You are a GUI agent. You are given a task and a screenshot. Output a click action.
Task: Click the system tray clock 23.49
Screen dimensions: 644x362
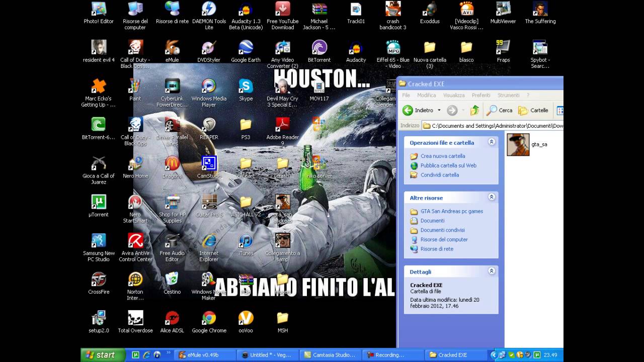[550, 355]
